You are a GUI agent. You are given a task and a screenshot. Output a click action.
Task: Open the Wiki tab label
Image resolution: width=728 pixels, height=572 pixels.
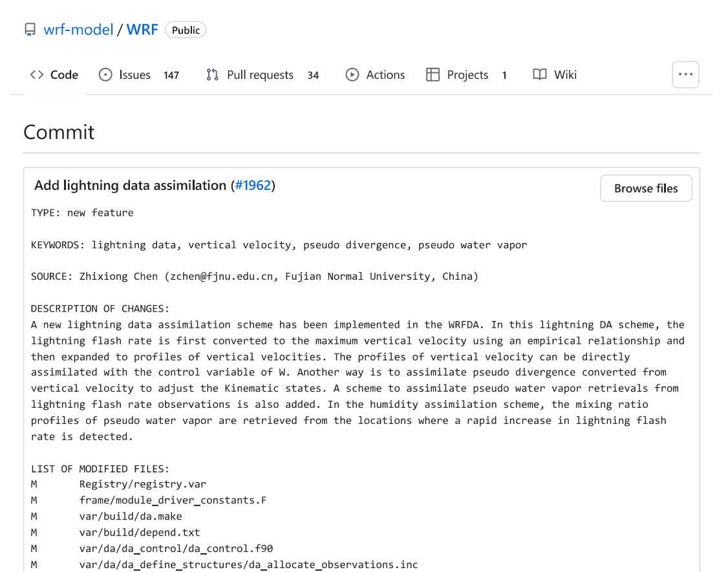pyautogui.click(x=565, y=75)
